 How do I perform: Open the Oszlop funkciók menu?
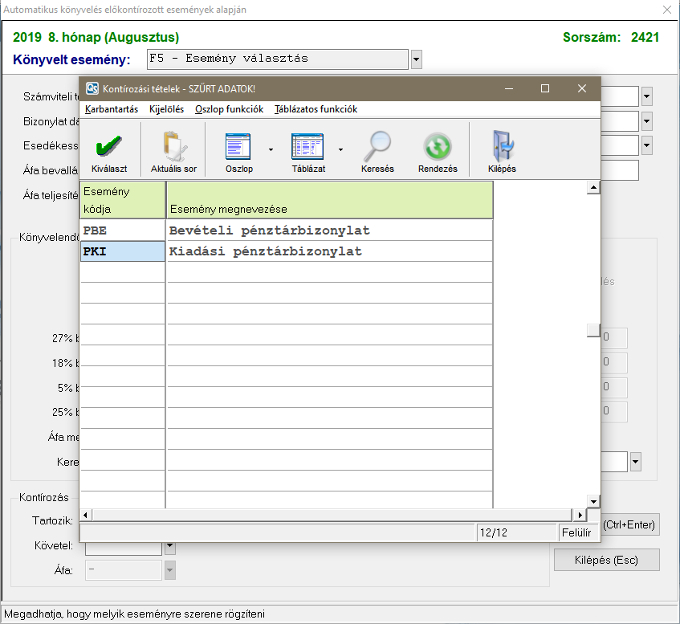point(229,109)
